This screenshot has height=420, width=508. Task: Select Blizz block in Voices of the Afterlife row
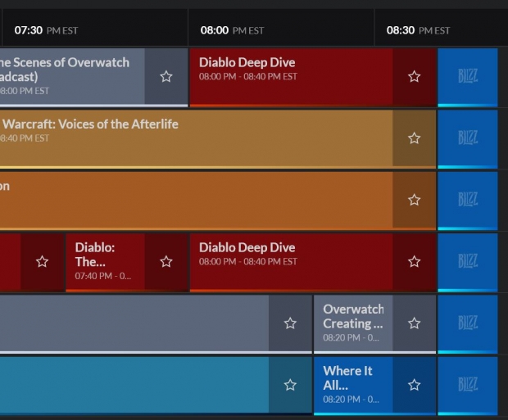tap(468, 138)
